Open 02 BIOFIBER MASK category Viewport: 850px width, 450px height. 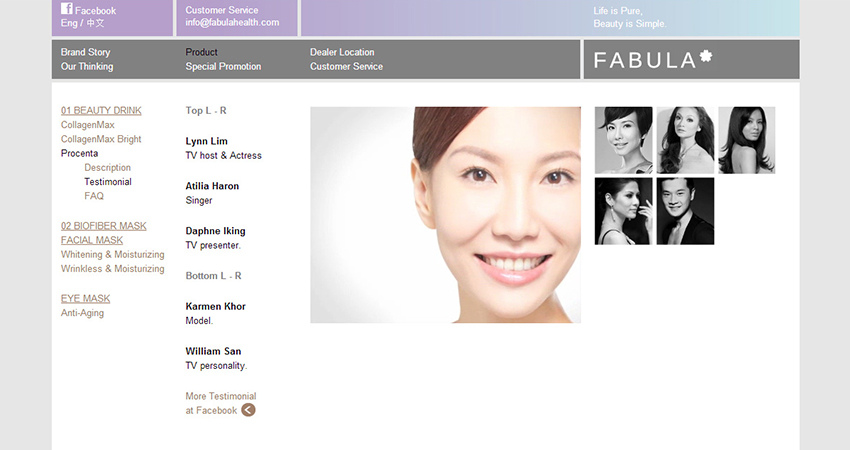(104, 226)
